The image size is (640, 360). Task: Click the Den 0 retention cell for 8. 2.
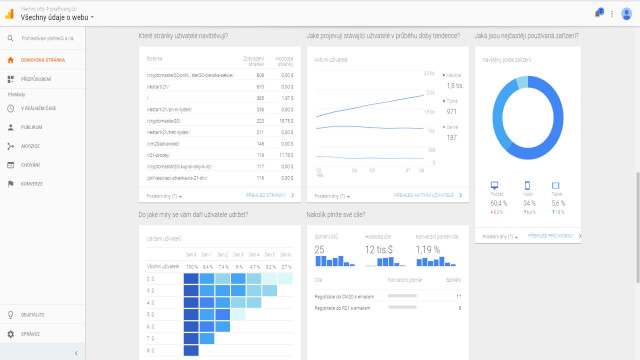191,351
